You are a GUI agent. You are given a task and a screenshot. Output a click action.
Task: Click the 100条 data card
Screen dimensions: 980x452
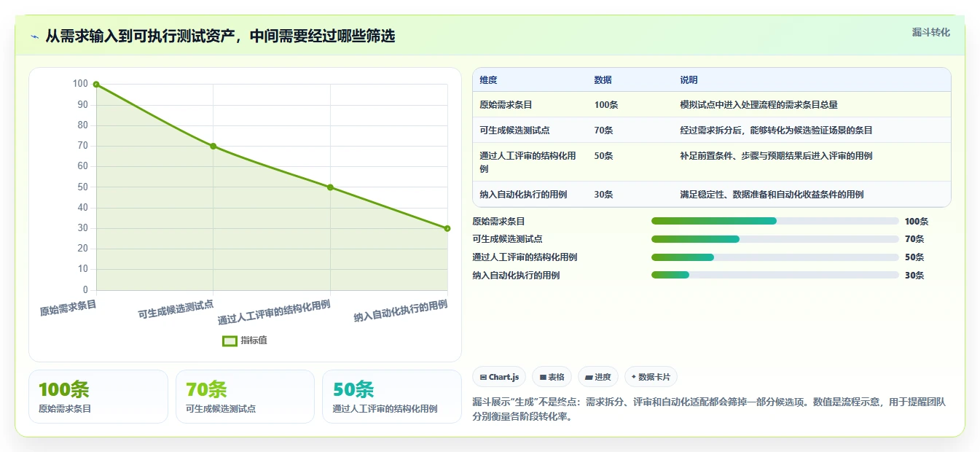coord(98,397)
